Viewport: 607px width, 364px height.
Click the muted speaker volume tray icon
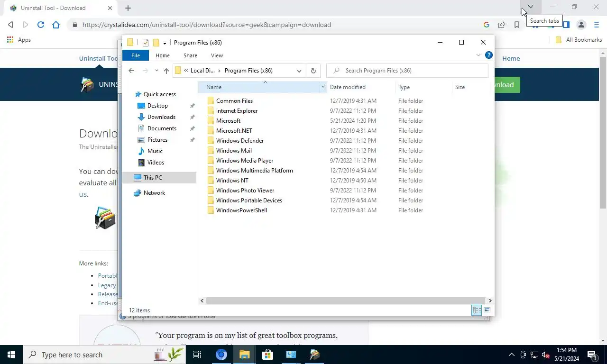pos(545,355)
